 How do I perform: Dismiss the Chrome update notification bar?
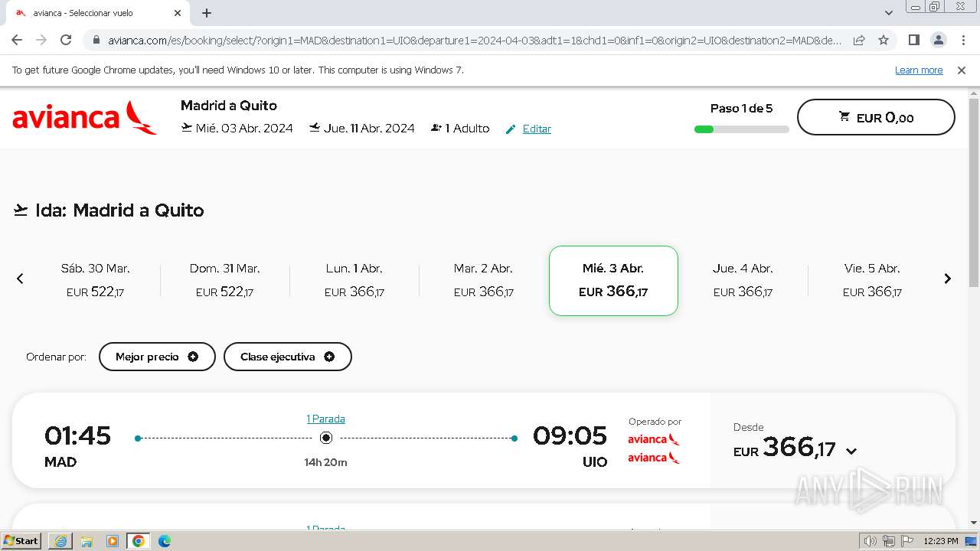[x=962, y=70]
